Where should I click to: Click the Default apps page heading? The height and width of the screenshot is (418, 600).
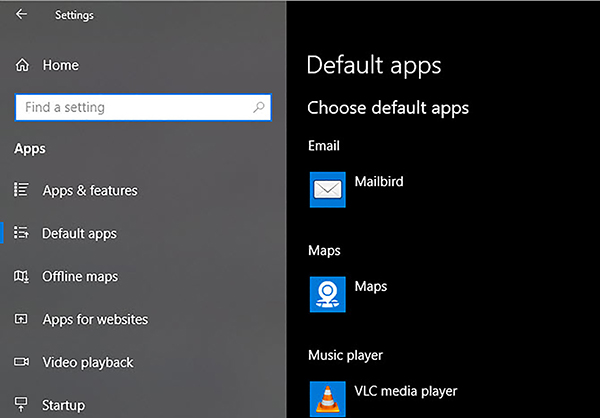pos(374,65)
